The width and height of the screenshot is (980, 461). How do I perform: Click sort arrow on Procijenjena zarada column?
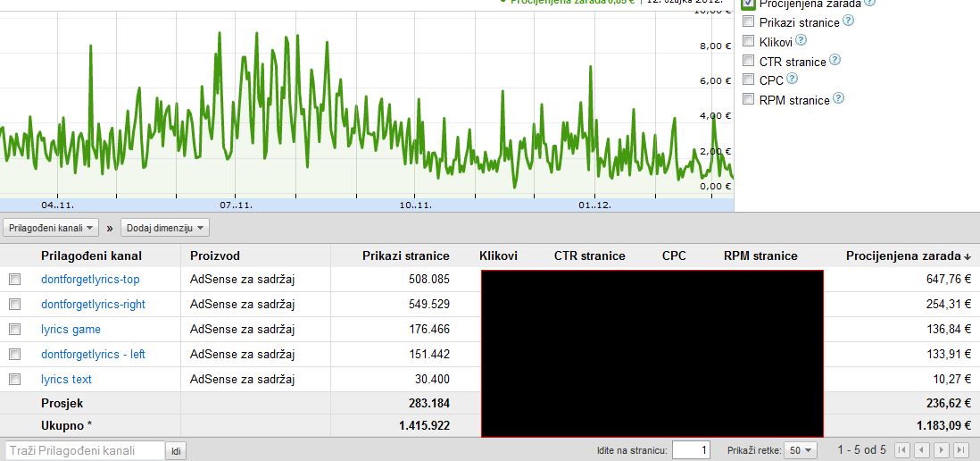tap(968, 256)
